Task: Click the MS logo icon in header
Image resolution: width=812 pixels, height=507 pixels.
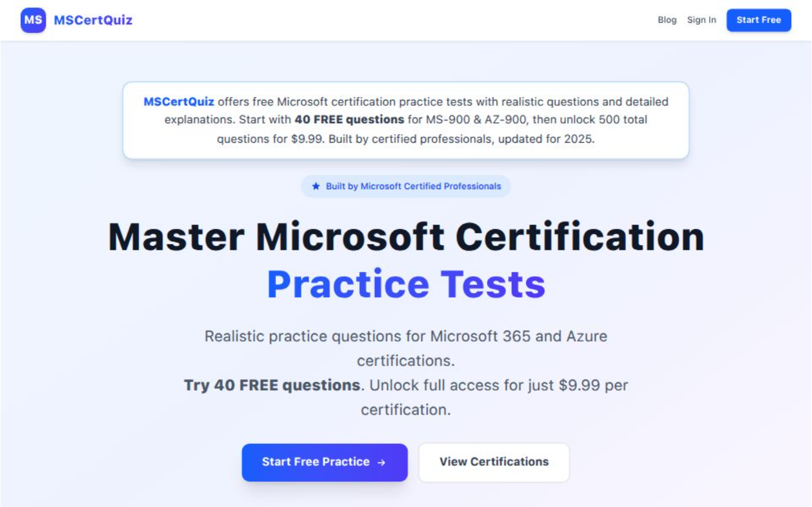Action: [x=33, y=20]
